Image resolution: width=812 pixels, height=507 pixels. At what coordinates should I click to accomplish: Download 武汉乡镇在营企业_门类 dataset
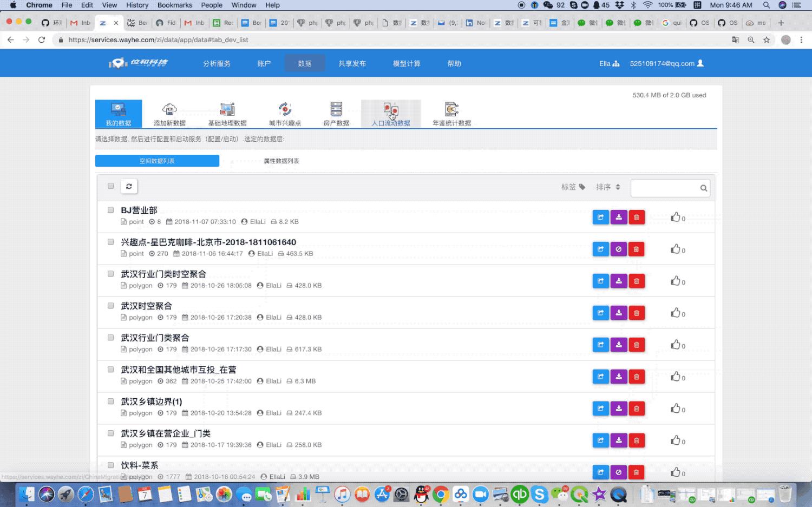(619, 441)
